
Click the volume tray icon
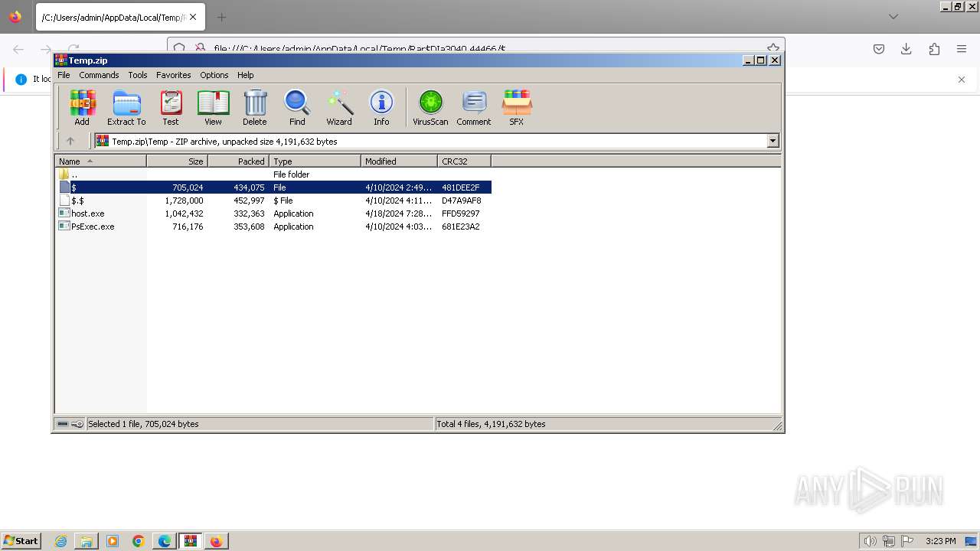[x=870, y=541]
